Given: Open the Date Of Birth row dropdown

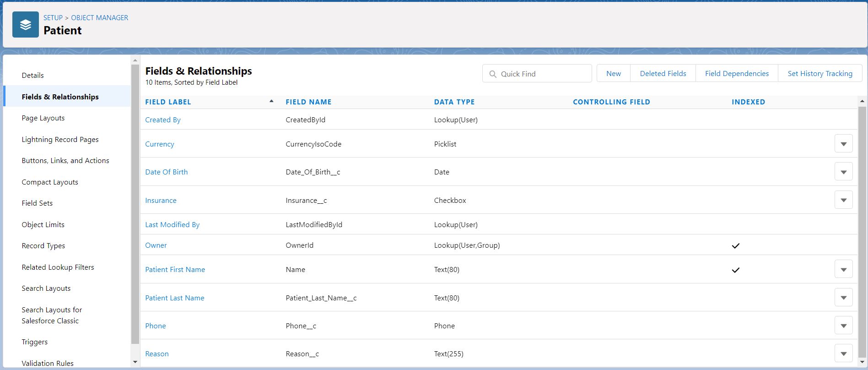Looking at the screenshot, I should coord(843,172).
